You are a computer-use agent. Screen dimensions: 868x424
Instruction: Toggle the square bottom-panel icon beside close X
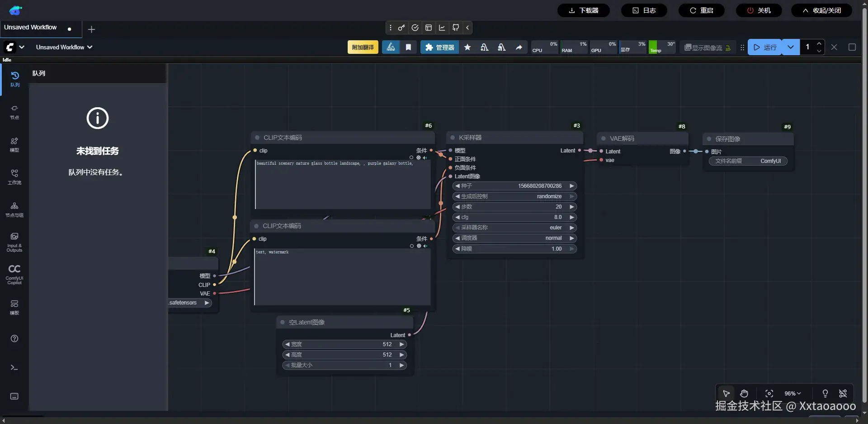[852, 47]
